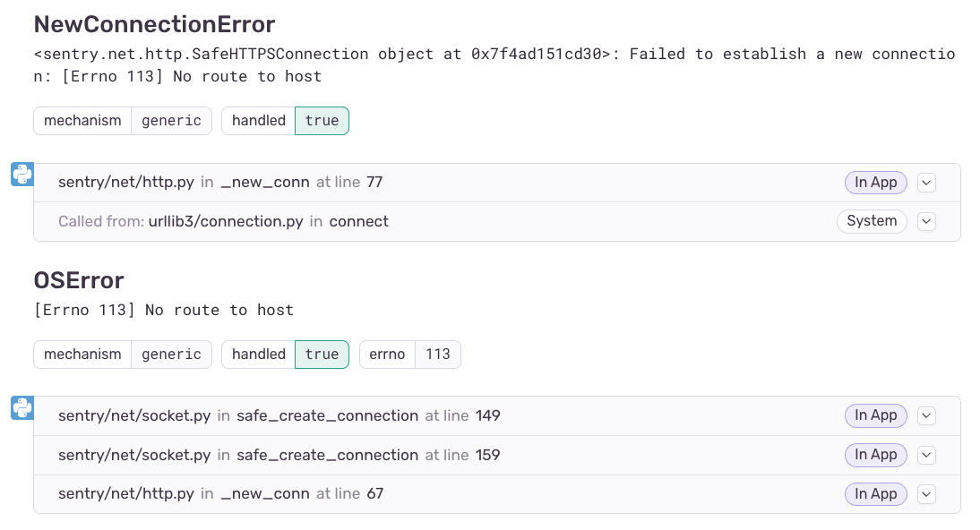980x530 pixels.
Task: Click the Python icon next to NewConnectionError frames
Action: [x=21, y=174]
